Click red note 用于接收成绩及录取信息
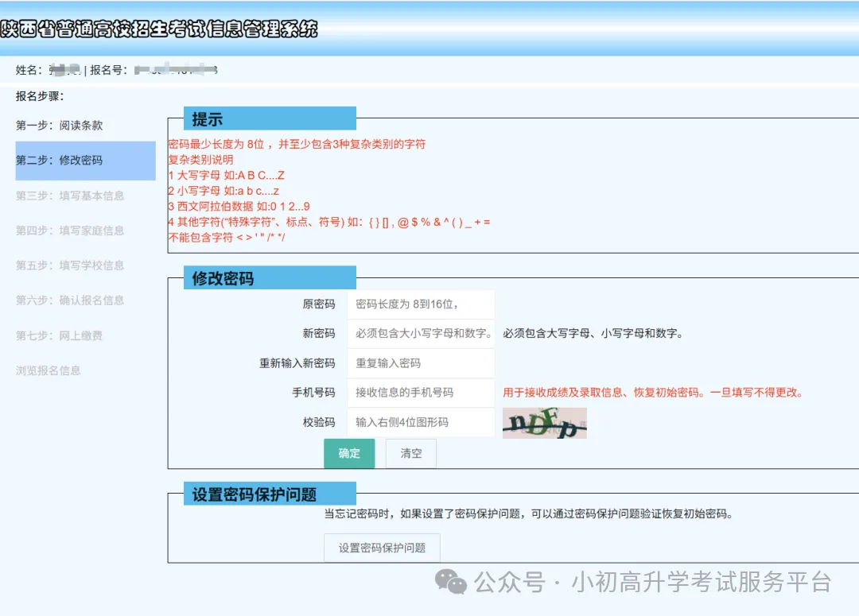The image size is (859, 616). coord(653,393)
